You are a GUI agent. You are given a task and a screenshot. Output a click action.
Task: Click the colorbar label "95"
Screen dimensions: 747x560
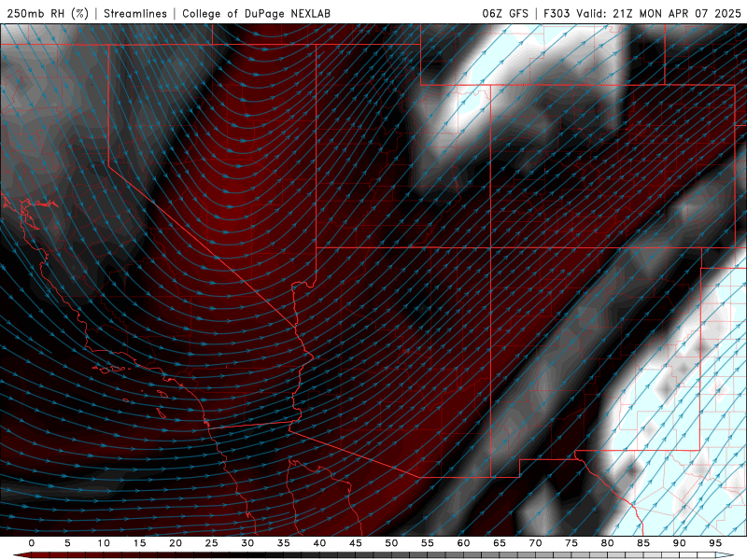point(715,543)
